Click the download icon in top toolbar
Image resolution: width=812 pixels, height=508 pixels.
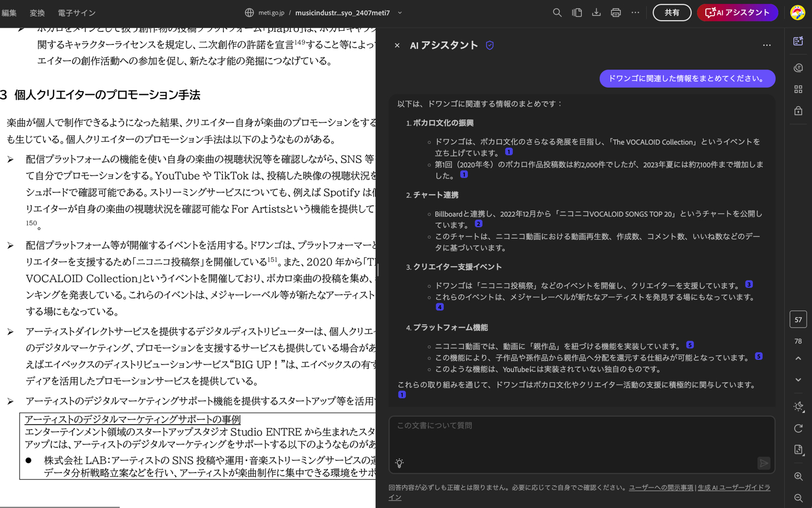click(x=596, y=12)
